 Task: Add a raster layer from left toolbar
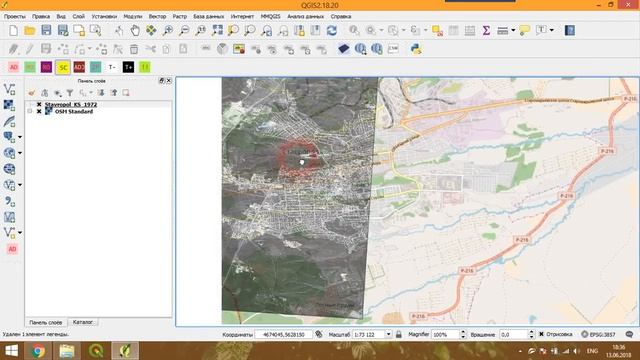(x=9, y=105)
